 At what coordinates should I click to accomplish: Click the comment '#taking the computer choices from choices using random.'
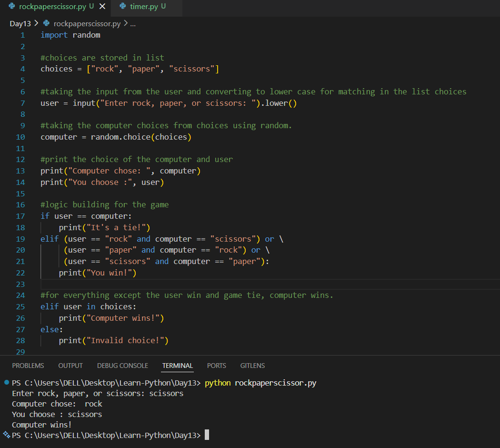(x=166, y=126)
